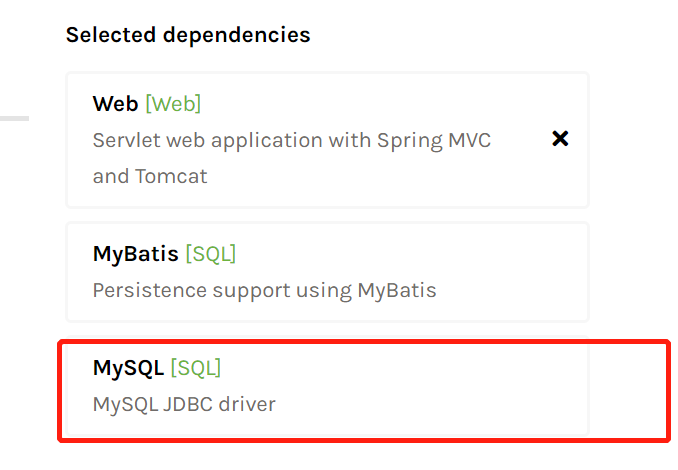Click the bold "Web" dependency title
Image resolution: width=678 pixels, height=470 pixels.
tap(115, 104)
